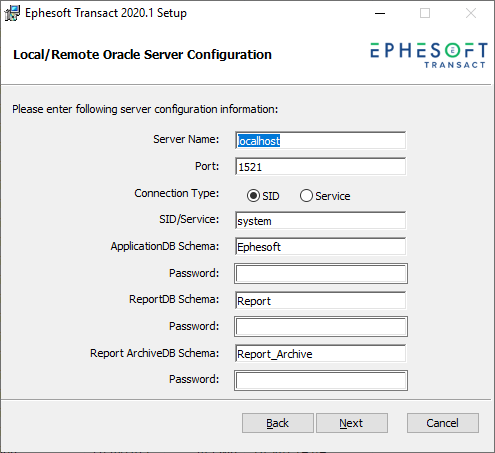Click the Report ArchiveDB Password field
The height and width of the screenshot is (453, 495).
pos(321,380)
